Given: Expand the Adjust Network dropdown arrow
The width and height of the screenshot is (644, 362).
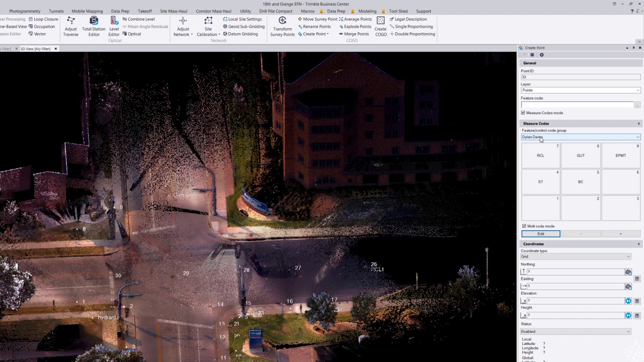Looking at the screenshot, I should [192, 35].
